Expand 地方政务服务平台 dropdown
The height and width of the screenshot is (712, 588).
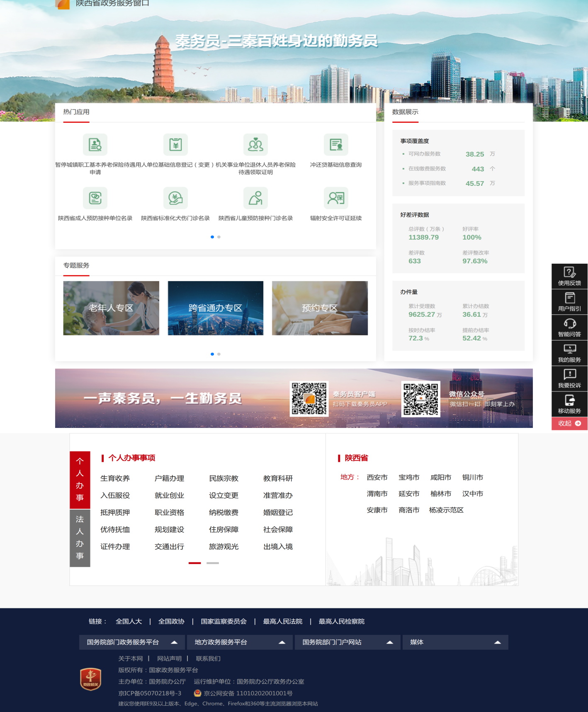pos(240,642)
